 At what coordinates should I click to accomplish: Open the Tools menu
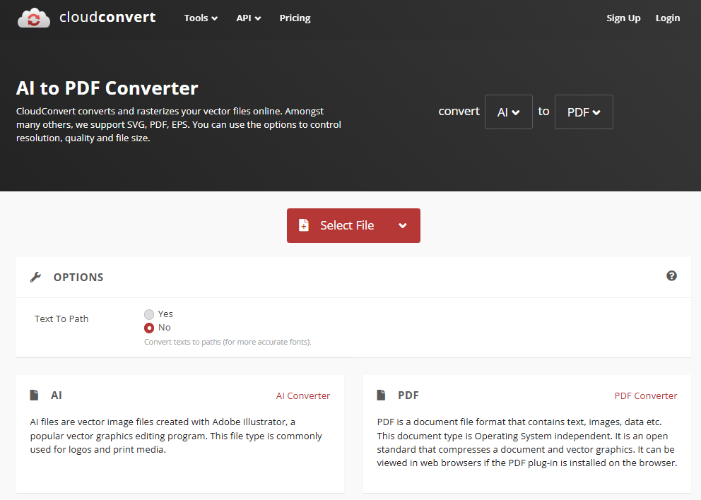pyautogui.click(x=201, y=18)
